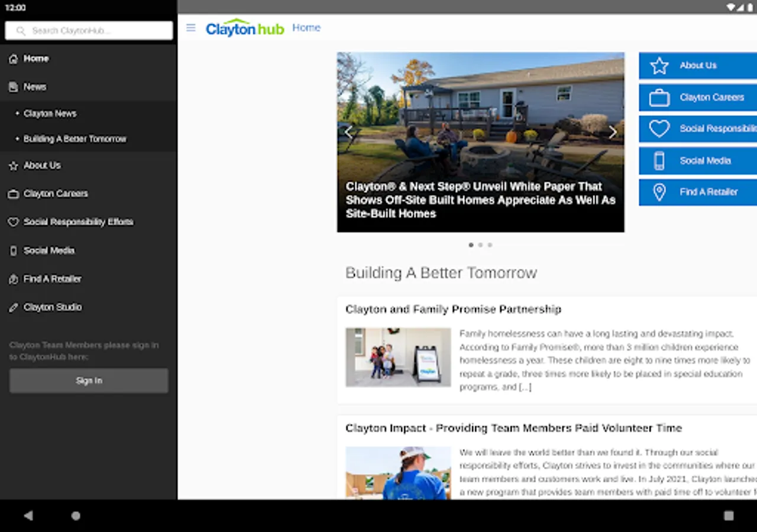Click the blue About Us tile label

click(x=698, y=66)
